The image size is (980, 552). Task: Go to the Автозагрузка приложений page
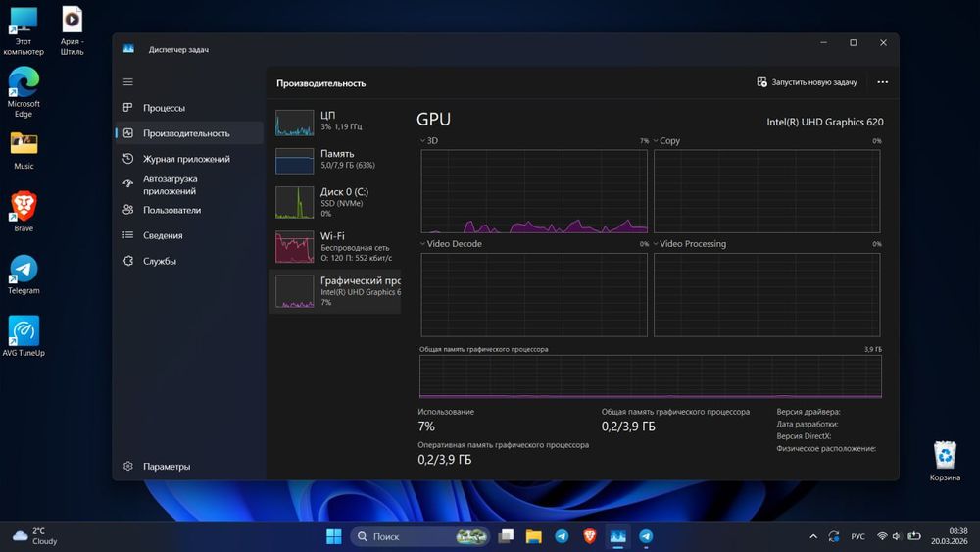(x=189, y=184)
